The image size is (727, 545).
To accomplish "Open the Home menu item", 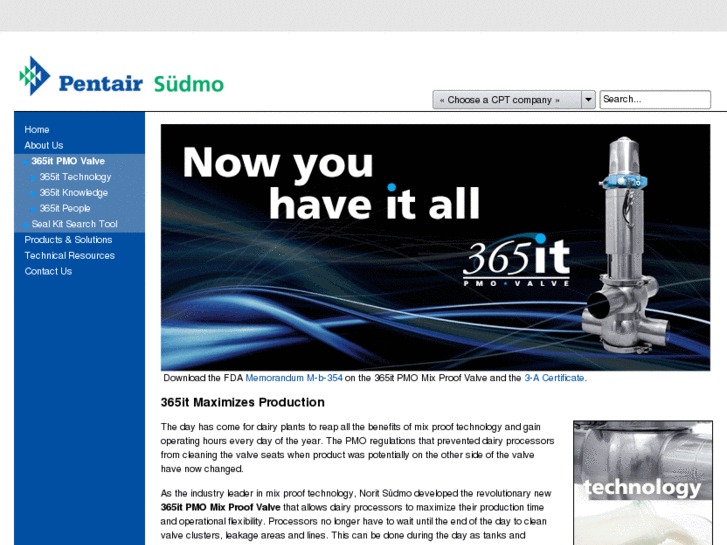I will [x=37, y=129].
